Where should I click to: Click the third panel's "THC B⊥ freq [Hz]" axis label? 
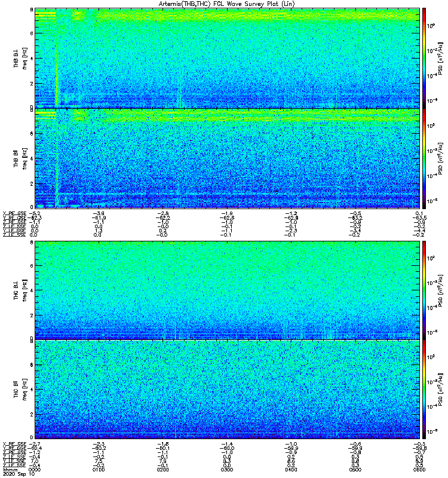pyautogui.click(x=20, y=290)
